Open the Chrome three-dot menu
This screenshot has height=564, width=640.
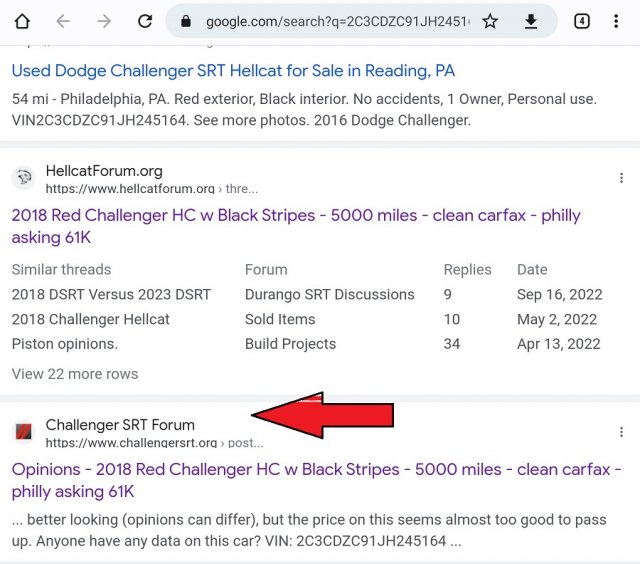[616, 21]
